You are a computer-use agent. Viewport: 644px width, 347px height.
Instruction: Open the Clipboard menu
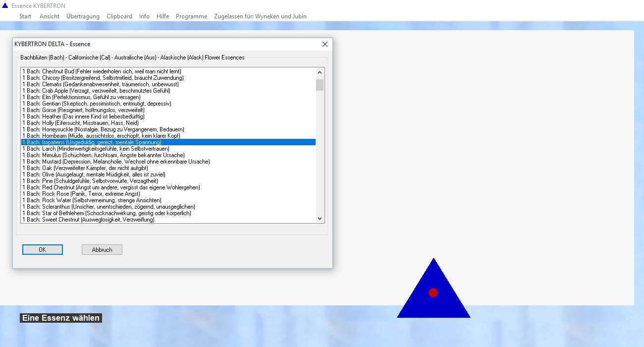(119, 16)
